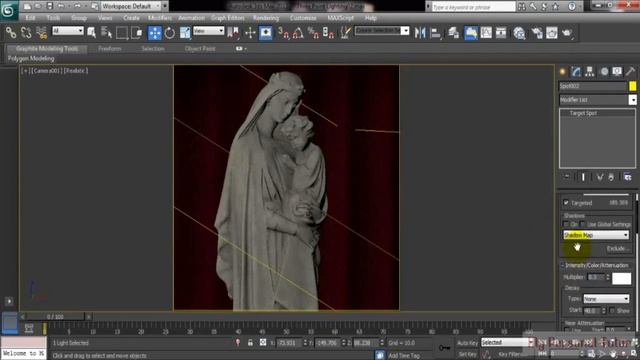Switch to the Modify command panel tab
This screenshot has width=640, height=360.
(x=576, y=72)
